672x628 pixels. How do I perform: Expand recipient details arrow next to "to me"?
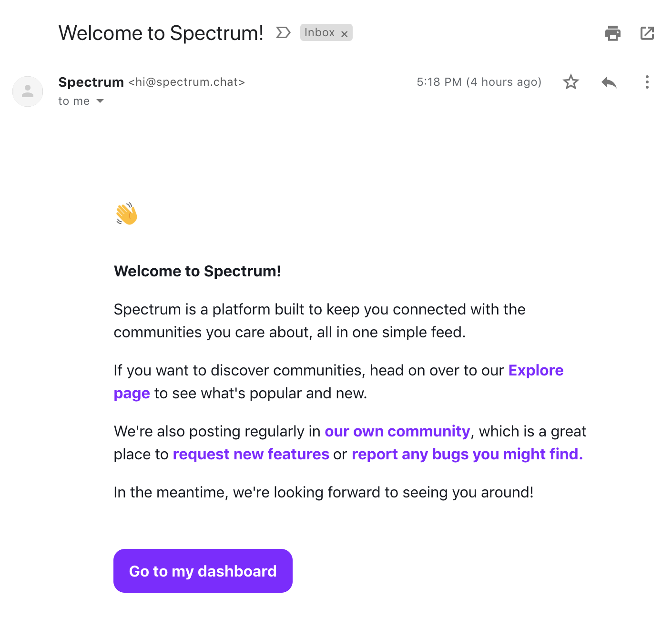point(100,101)
